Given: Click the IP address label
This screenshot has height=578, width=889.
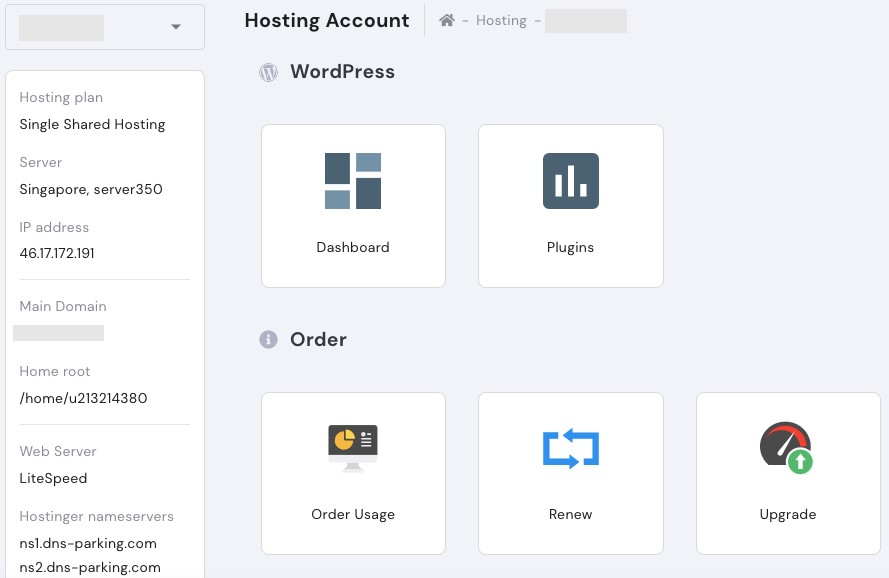Looking at the screenshot, I should click(54, 227).
